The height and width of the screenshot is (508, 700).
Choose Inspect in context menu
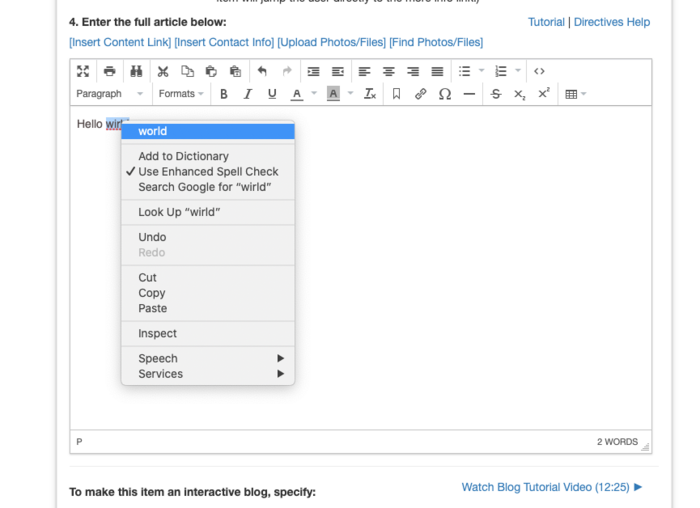click(208, 333)
